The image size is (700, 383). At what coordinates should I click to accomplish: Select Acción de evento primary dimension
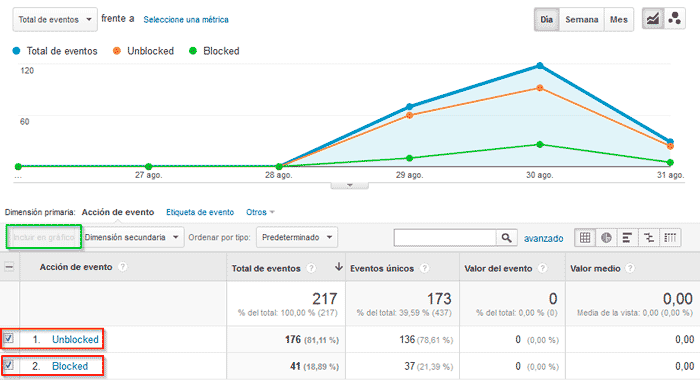[118, 212]
